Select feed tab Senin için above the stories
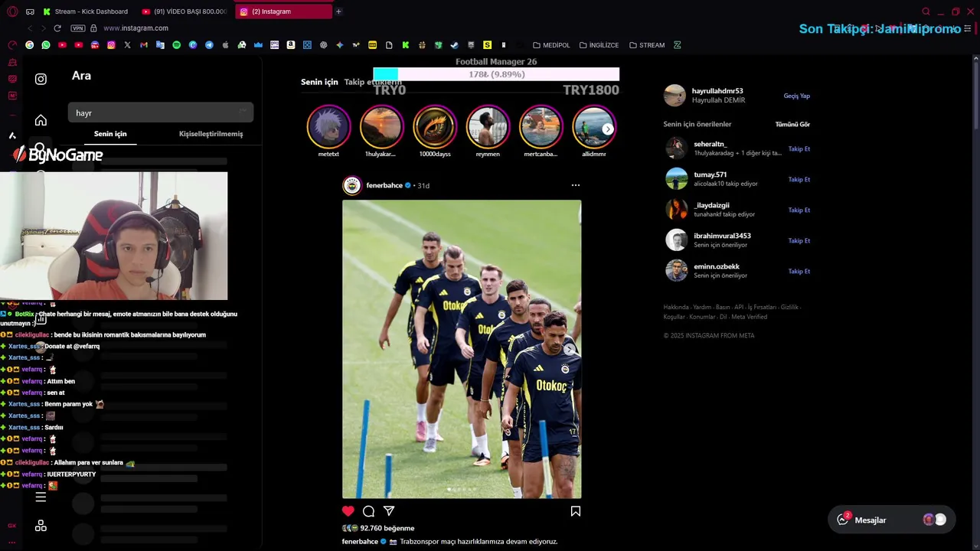Image resolution: width=980 pixels, height=551 pixels. tap(319, 82)
